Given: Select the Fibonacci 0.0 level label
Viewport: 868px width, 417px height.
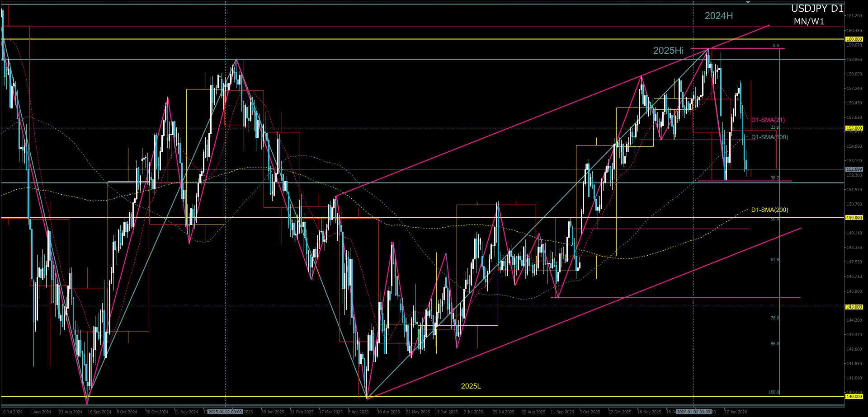Looking at the screenshot, I should point(776,46).
